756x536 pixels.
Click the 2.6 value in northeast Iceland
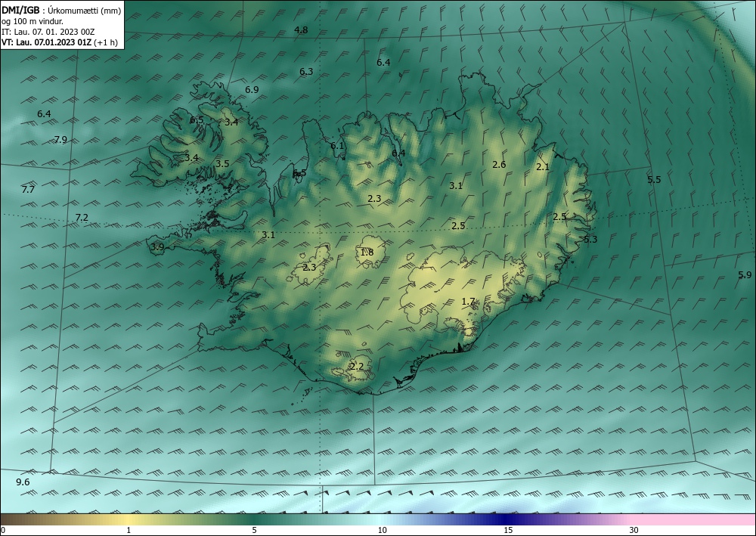pyautogui.click(x=499, y=164)
